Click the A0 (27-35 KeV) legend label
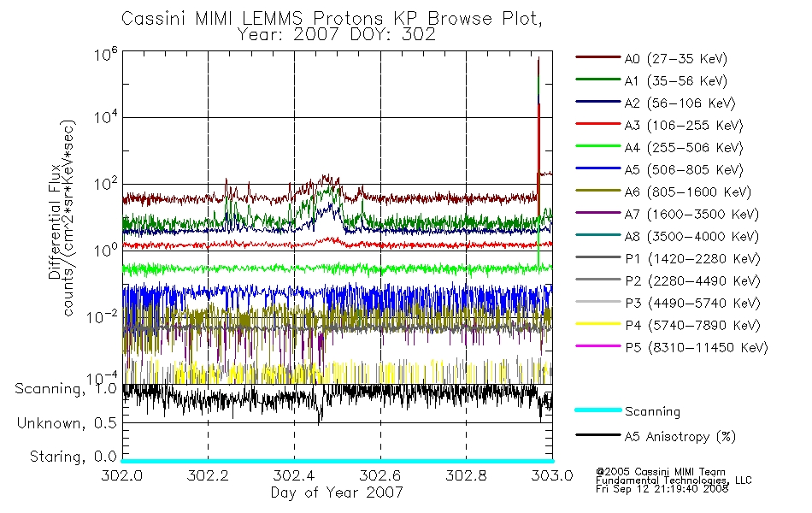Screen dimensions: 812x513 click(x=675, y=59)
